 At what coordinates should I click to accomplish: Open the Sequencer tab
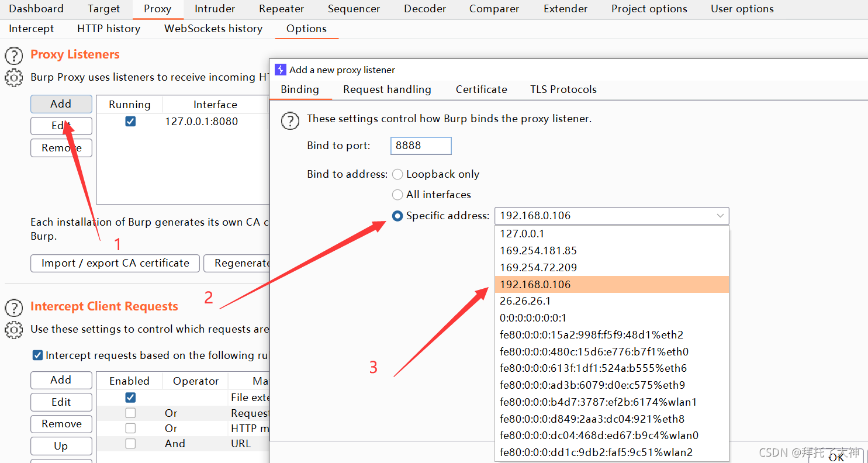pos(354,9)
